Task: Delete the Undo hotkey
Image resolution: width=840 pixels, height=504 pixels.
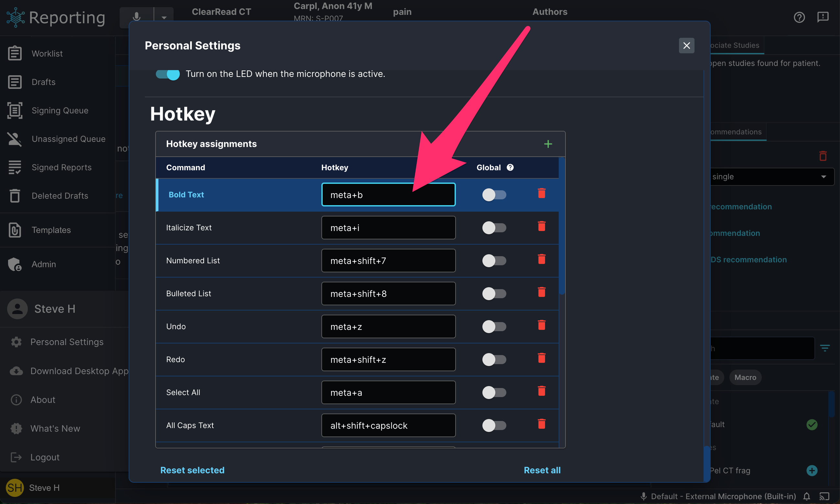Action: click(x=542, y=325)
